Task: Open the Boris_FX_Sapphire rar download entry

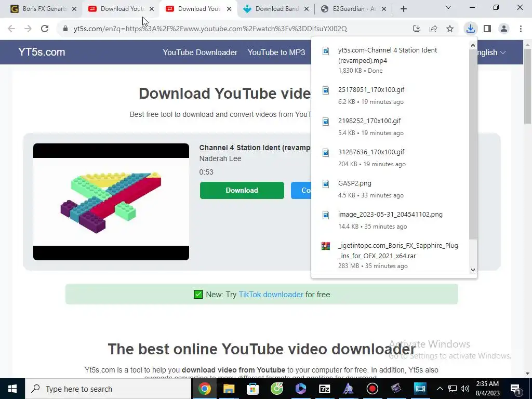Action: (x=390, y=255)
